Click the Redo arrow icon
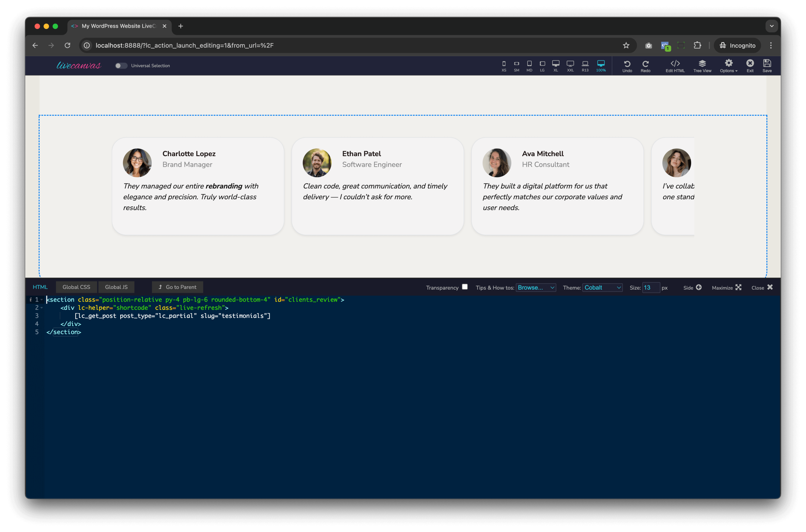Screen dimensions: 806x532 [645, 65]
